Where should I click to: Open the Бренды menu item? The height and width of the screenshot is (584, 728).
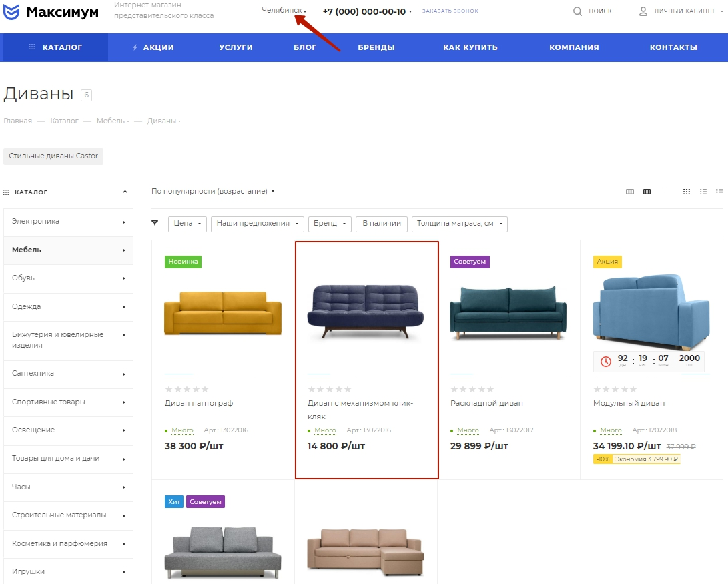376,47
